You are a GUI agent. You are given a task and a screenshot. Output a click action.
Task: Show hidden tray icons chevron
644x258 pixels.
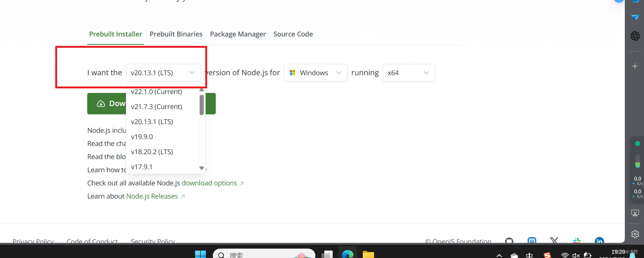(x=499, y=255)
